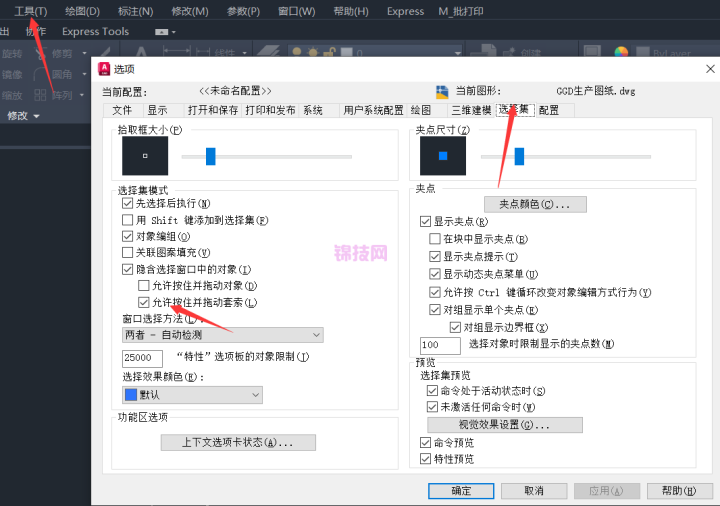Open the 窗口(W) menu
The image size is (720, 506).
pos(297,11)
